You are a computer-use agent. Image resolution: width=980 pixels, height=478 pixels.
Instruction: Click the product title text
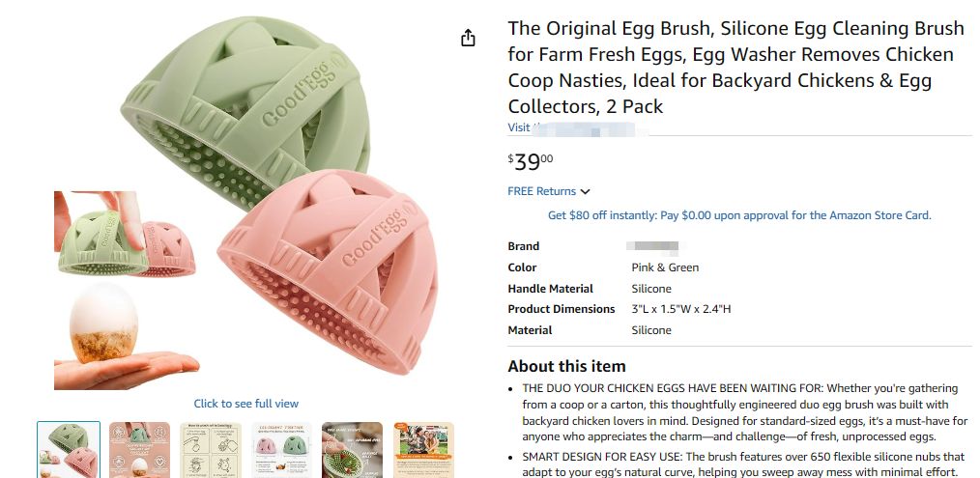point(733,67)
